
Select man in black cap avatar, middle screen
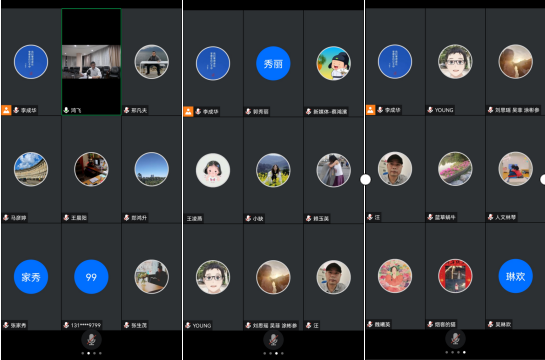pyautogui.click(x=334, y=277)
